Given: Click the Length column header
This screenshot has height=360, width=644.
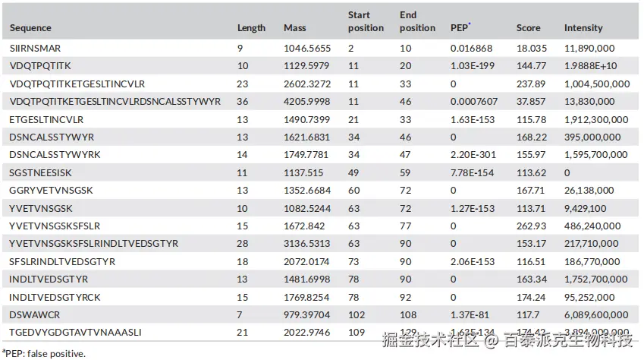Looking at the screenshot, I should pyautogui.click(x=251, y=28).
